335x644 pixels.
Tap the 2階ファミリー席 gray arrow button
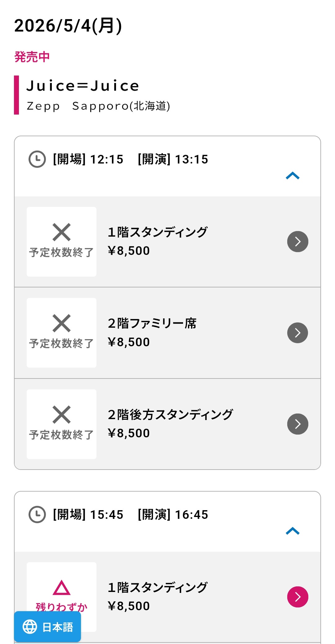pyautogui.click(x=297, y=333)
